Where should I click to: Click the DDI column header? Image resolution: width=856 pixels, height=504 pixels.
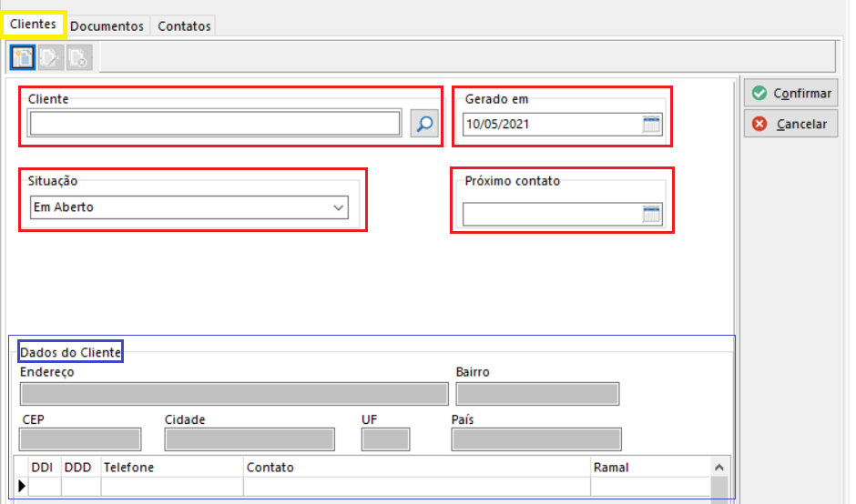(45, 468)
